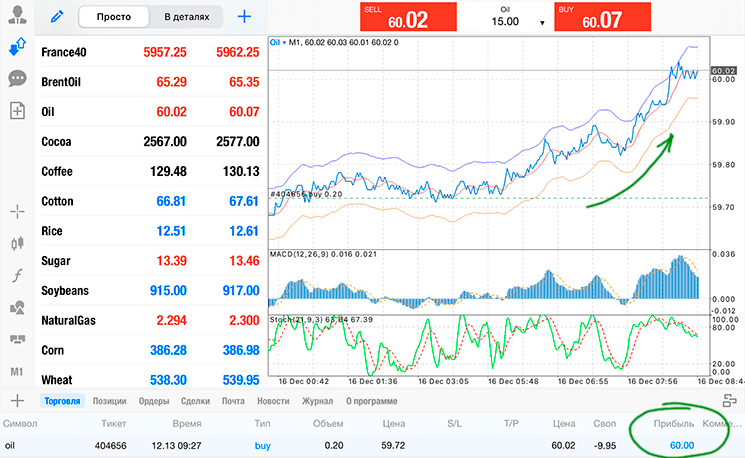Click the S/L column header
Image resolution: width=745 pixels, height=458 pixels.
(454, 423)
